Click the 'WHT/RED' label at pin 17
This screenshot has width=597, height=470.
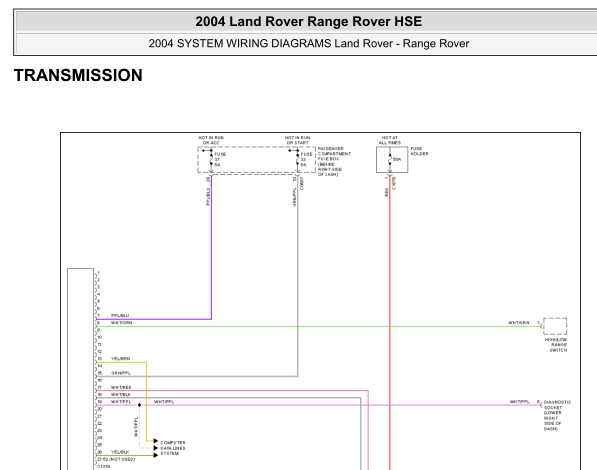[121, 387]
